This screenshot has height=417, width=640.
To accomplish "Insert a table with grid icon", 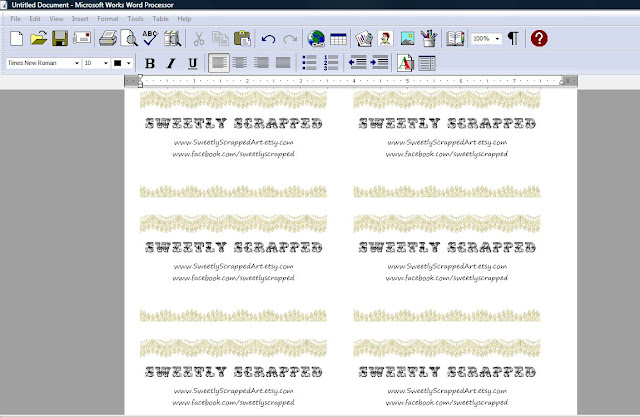I will coord(338,39).
